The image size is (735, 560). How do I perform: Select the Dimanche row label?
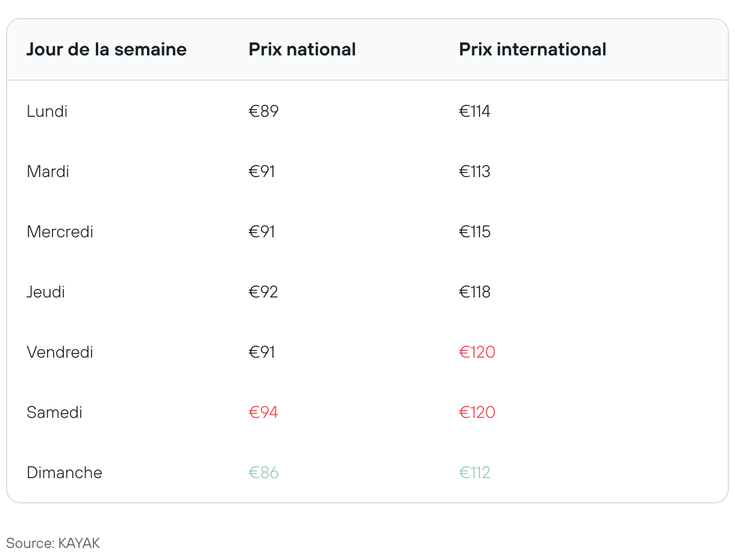pos(64,473)
